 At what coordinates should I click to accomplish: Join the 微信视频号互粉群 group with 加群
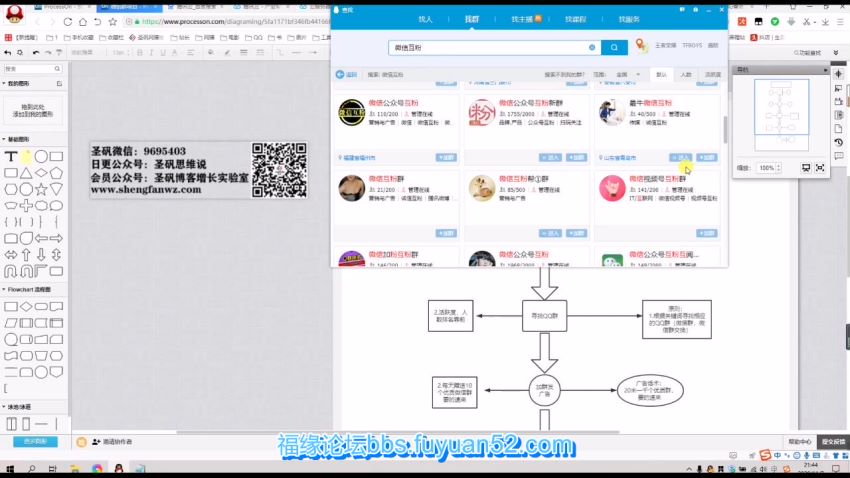(x=707, y=233)
